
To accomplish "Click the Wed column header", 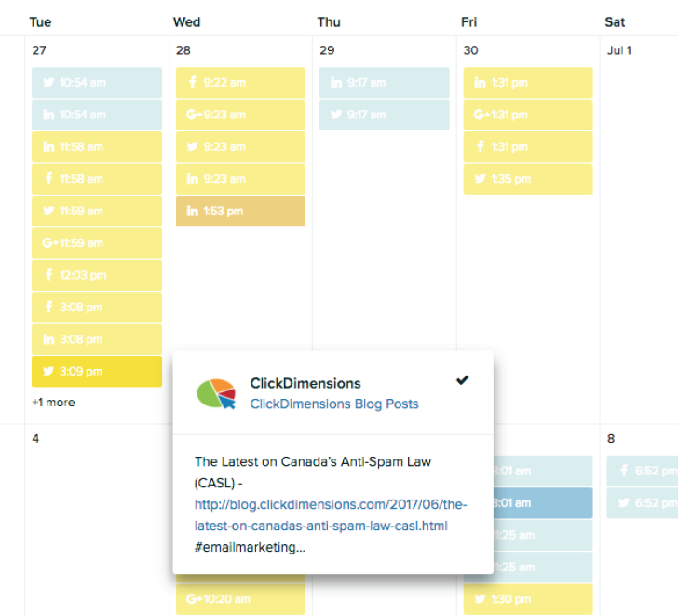I will 187,22.
